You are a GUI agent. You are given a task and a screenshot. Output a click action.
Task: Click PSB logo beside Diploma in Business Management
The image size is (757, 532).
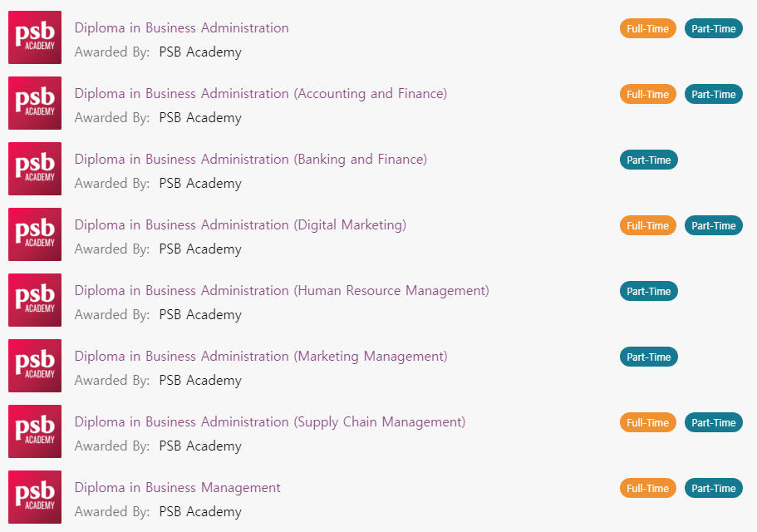[35, 497]
